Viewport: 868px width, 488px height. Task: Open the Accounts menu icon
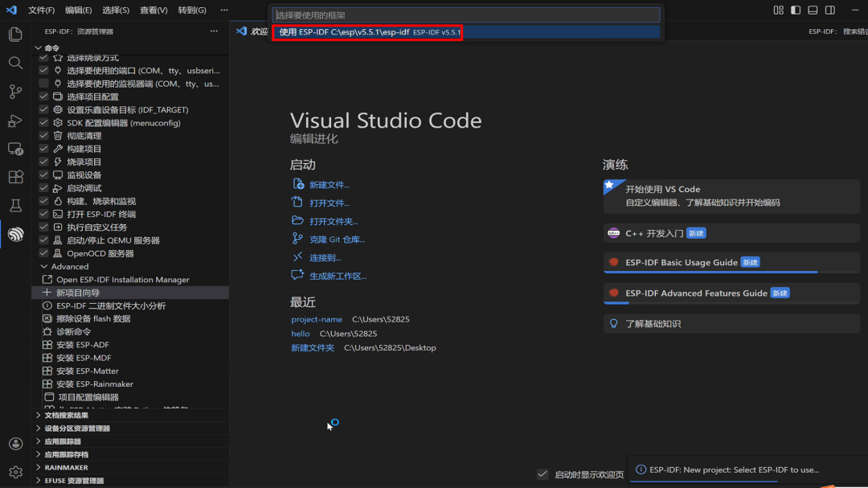pos(15,444)
